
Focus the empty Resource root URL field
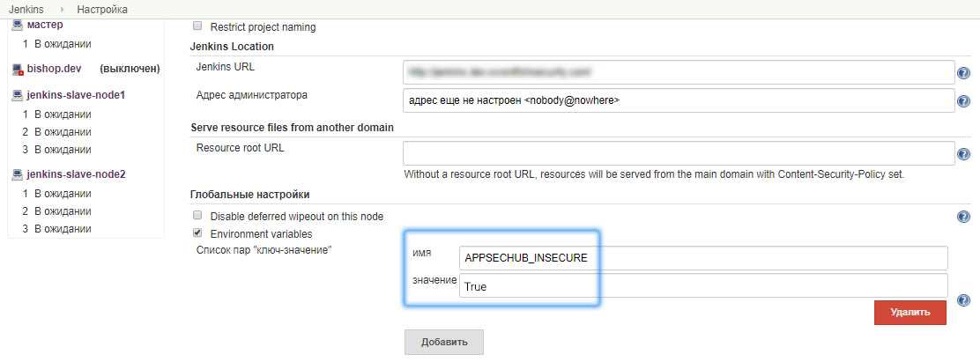[x=679, y=153]
